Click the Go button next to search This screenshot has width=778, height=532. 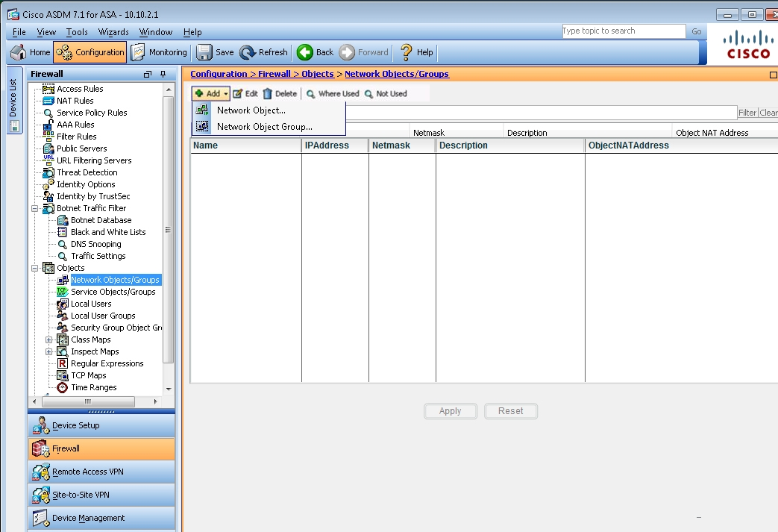tap(696, 31)
